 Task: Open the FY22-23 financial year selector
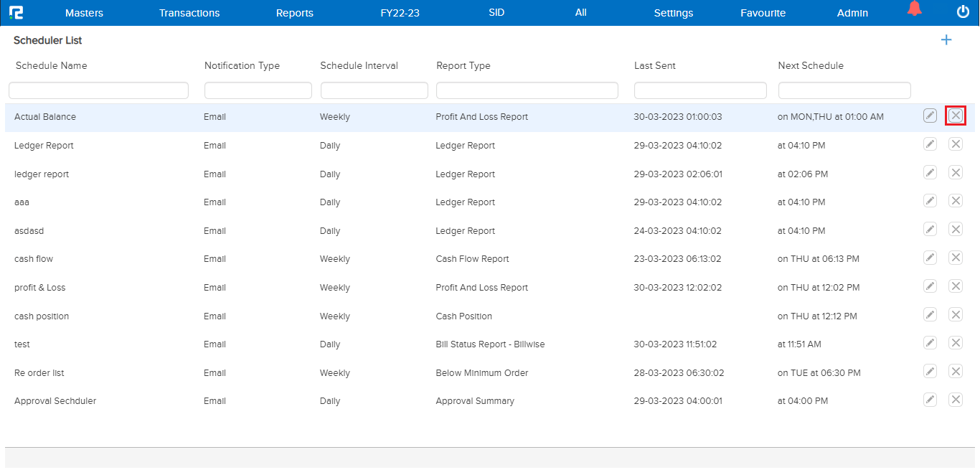click(x=400, y=13)
